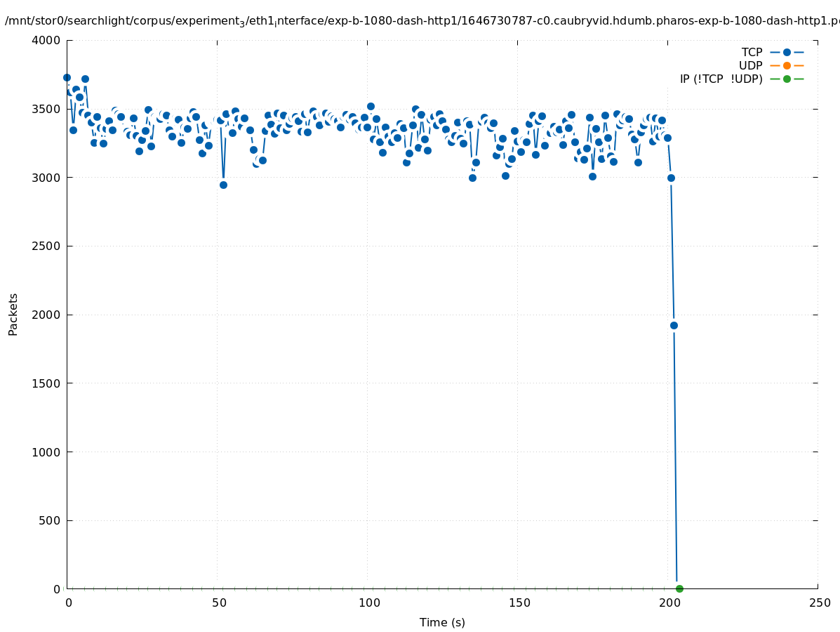Click the 150 tick label on x-axis
840x632 pixels.
click(x=518, y=603)
